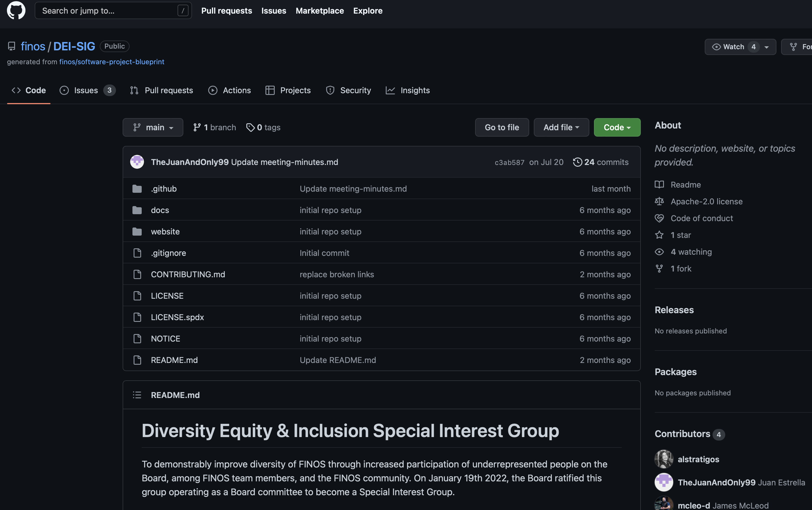Click the repository book icon beside finos
Image resolution: width=812 pixels, height=510 pixels.
click(x=12, y=46)
